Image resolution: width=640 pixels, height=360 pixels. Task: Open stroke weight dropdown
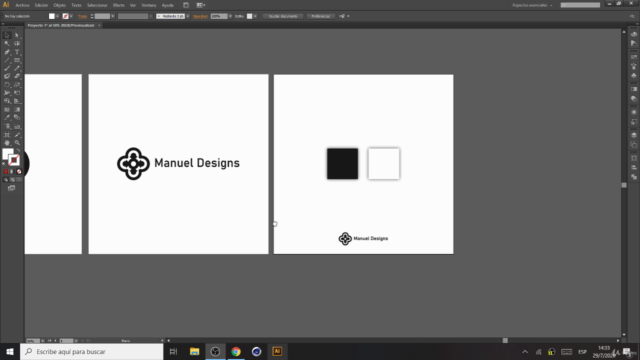(x=113, y=16)
